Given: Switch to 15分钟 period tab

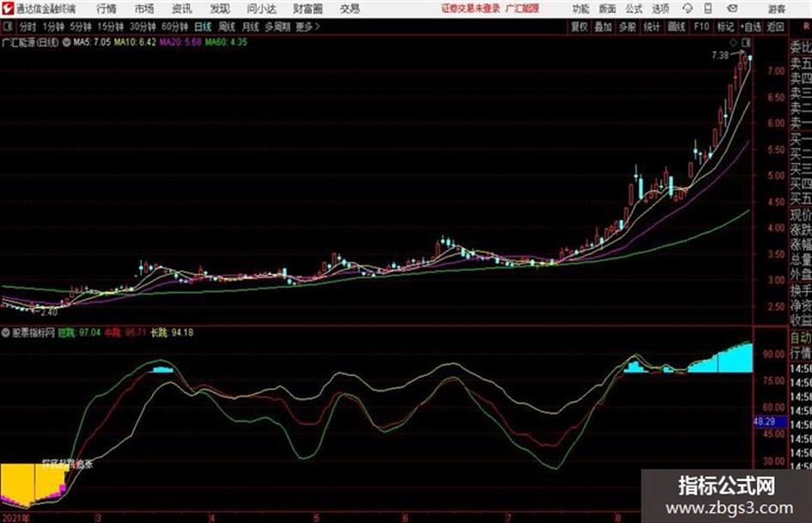Looking at the screenshot, I should tap(111, 27).
